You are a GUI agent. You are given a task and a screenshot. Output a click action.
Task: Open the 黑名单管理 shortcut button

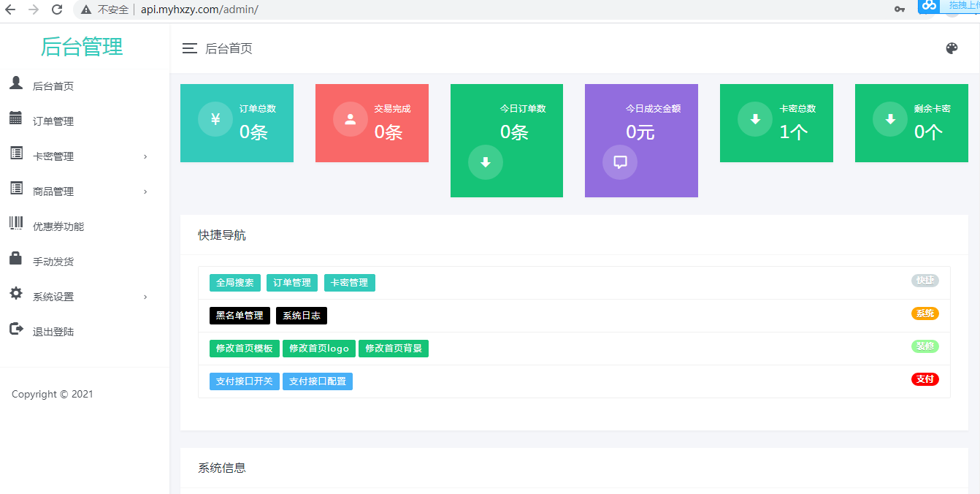pos(240,316)
